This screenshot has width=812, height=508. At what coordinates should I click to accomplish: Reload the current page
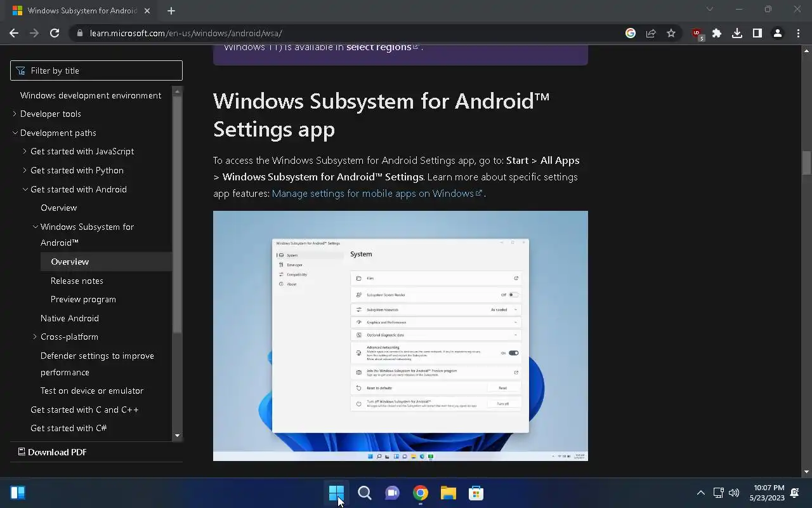click(55, 33)
